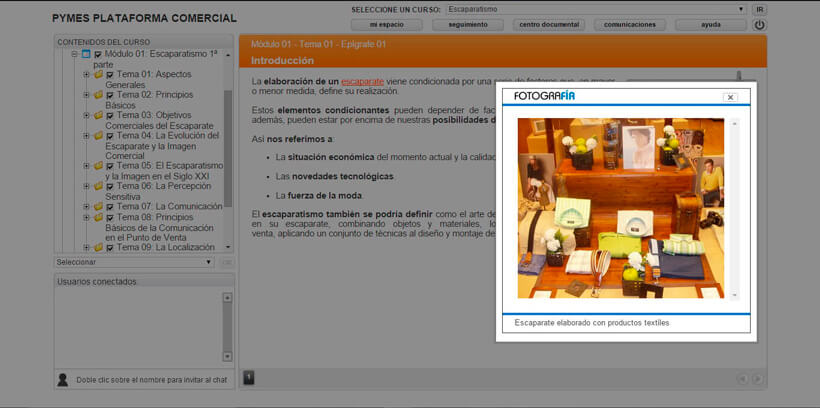This screenshot has height=408, width=820.
Task: Collapse the Módulo 01 tree node
Action: tap(74, 54)
